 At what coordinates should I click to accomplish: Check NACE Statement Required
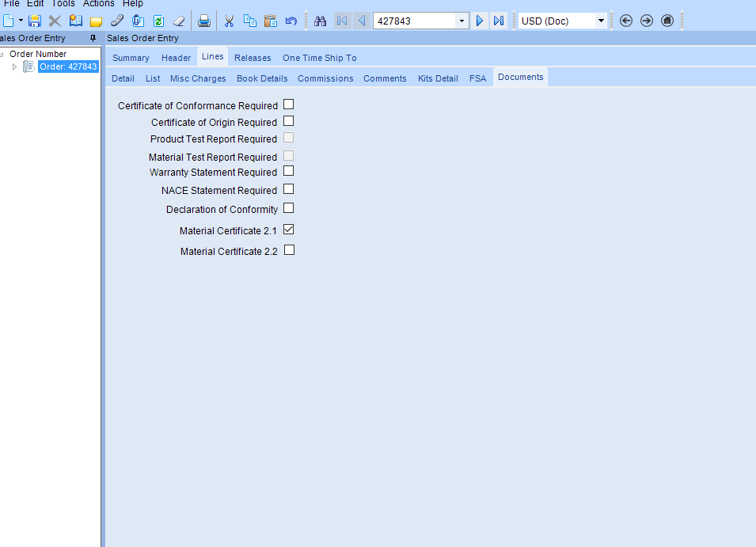point(288,189)
